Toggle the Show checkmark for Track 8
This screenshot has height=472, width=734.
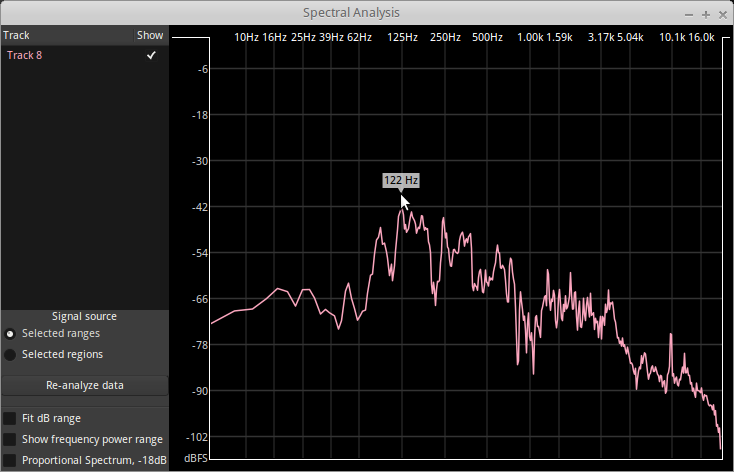tap(151, 55)
